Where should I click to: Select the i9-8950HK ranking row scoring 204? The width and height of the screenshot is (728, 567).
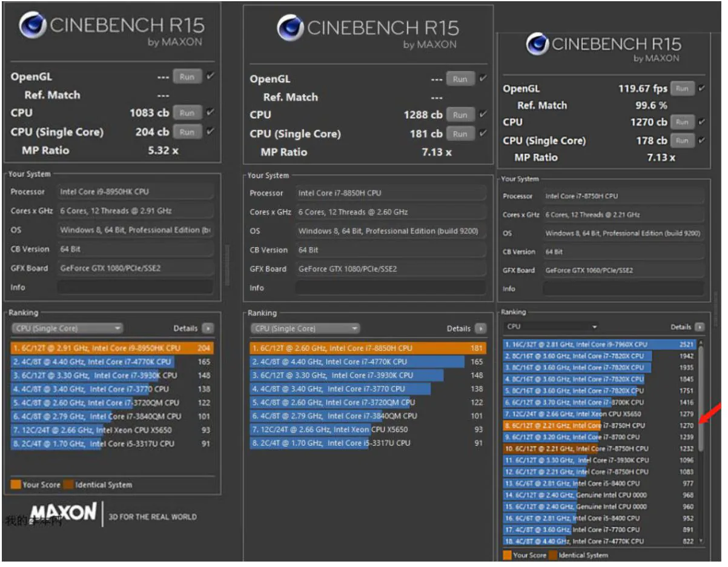point(112,348)
